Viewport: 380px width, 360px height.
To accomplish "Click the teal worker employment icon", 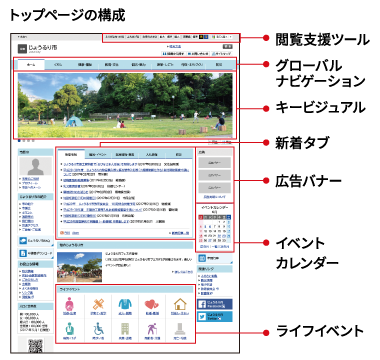I will point(70,329).
